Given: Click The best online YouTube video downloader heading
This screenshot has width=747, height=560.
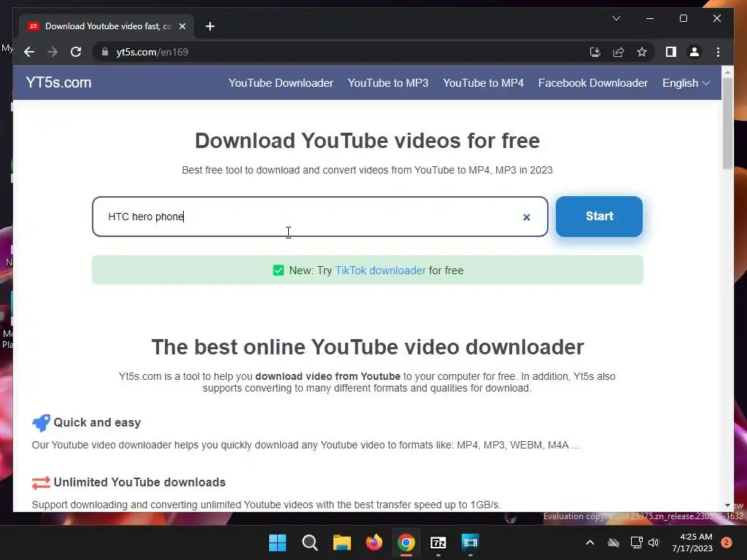Looking at the screenshot, I should [x=368, y=347].
